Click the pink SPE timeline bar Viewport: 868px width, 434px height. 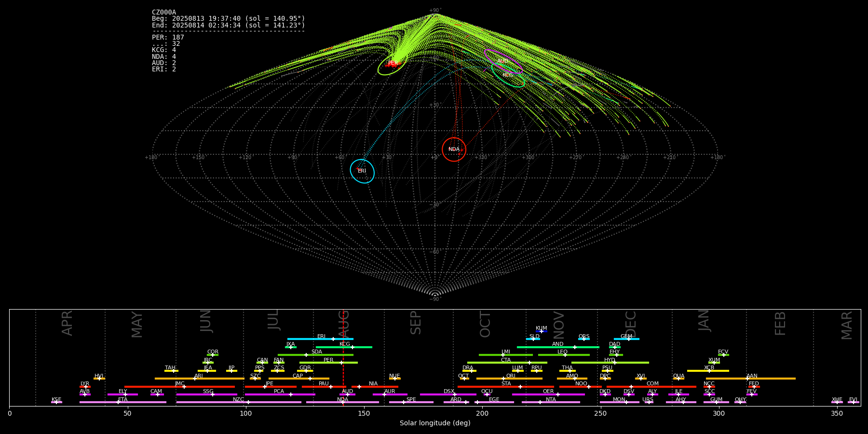point(411,402)
